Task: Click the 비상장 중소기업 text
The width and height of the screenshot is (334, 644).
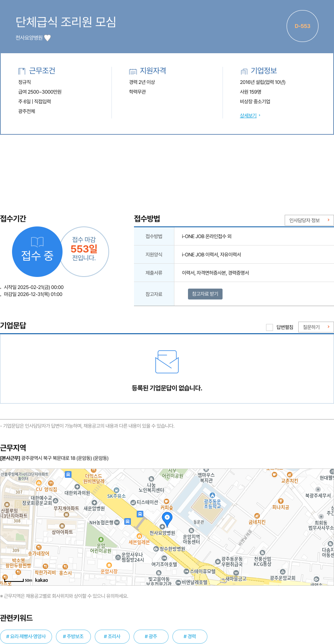Action: [x=255, y=102]
